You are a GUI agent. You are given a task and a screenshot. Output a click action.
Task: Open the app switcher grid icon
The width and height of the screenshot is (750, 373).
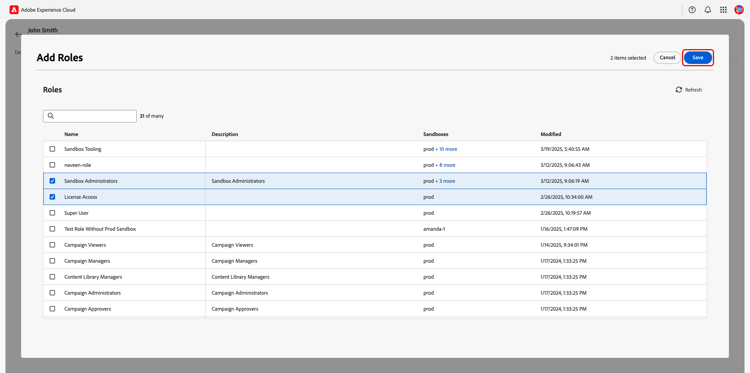click(723, 10)
